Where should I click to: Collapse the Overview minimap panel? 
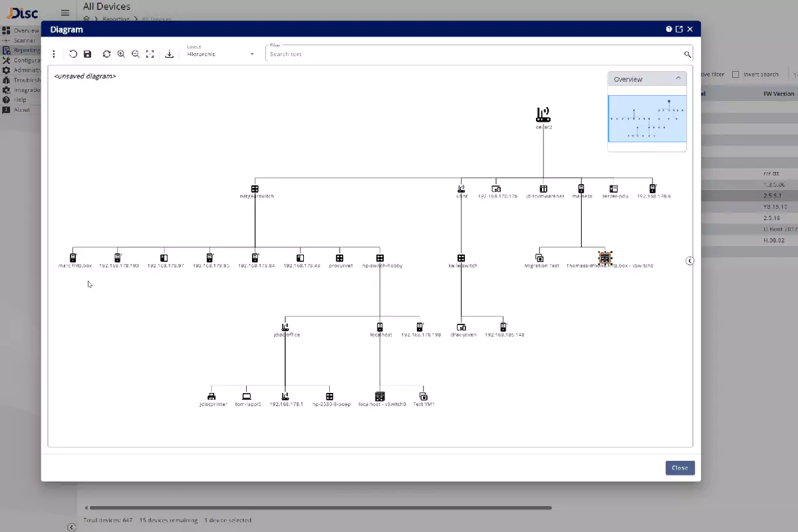(678, 78)
